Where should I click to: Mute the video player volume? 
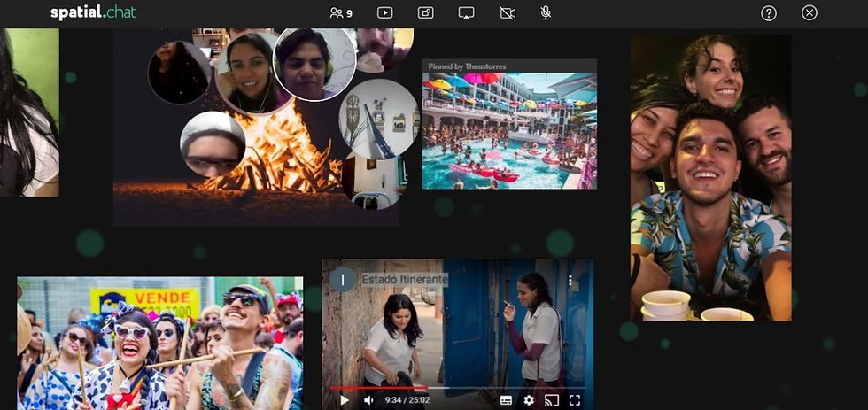pyautogui.click(x=368, y=400)
